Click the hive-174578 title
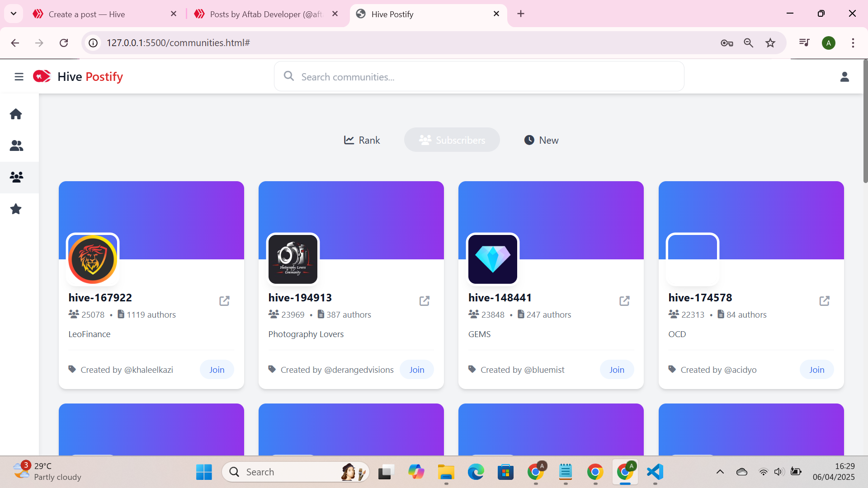868x488 pixels. point(700,298)
